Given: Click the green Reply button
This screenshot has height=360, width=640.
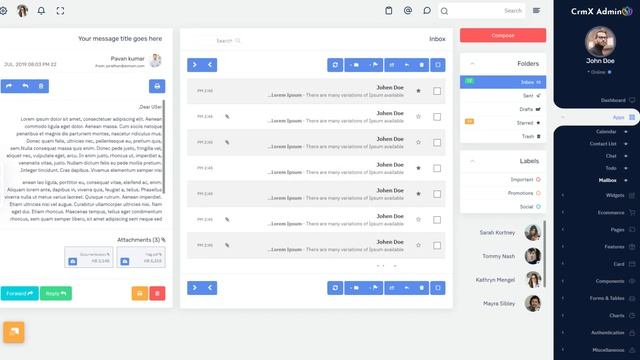Looking at the screenshot, I should [56, 293].
